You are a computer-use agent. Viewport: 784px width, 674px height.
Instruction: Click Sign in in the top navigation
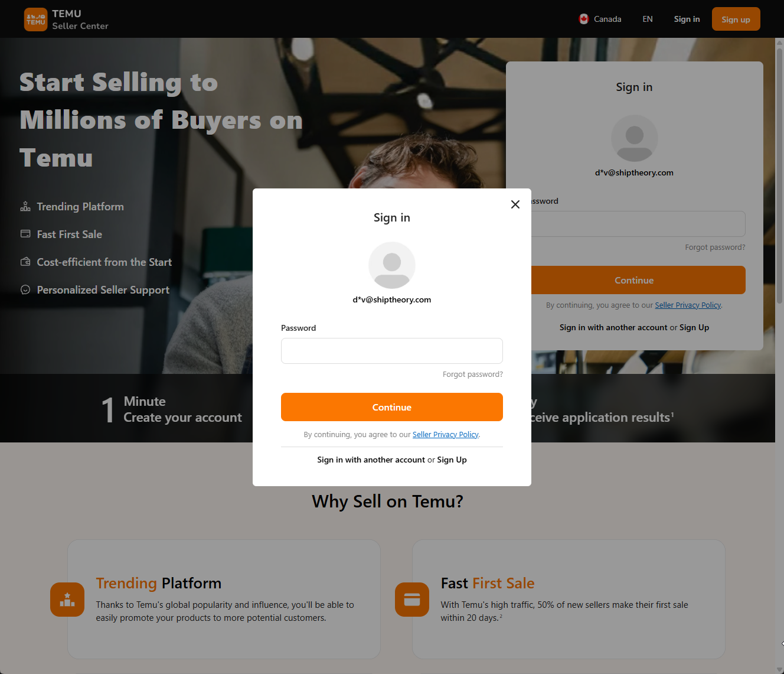tap(687, 19)
